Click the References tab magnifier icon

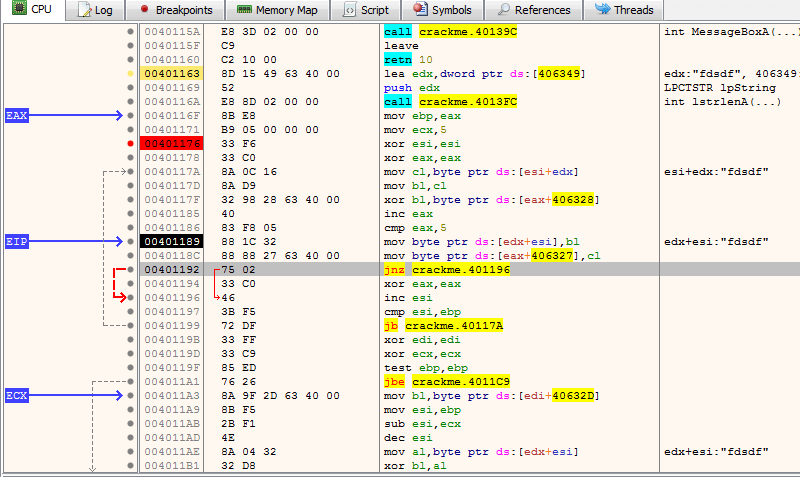click(x=503, y=10)
